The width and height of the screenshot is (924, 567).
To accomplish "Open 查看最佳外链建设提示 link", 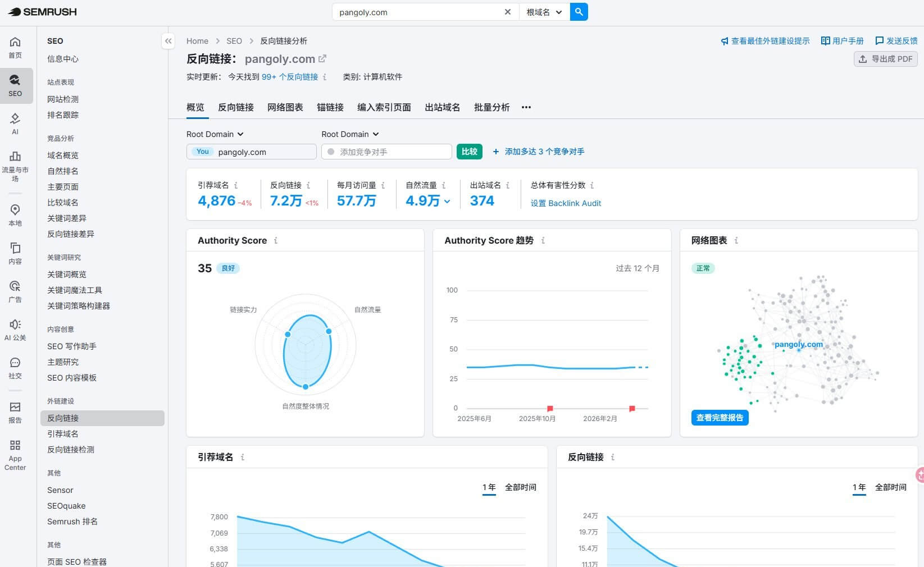I will pyautogui.click(x=765, y=41).
